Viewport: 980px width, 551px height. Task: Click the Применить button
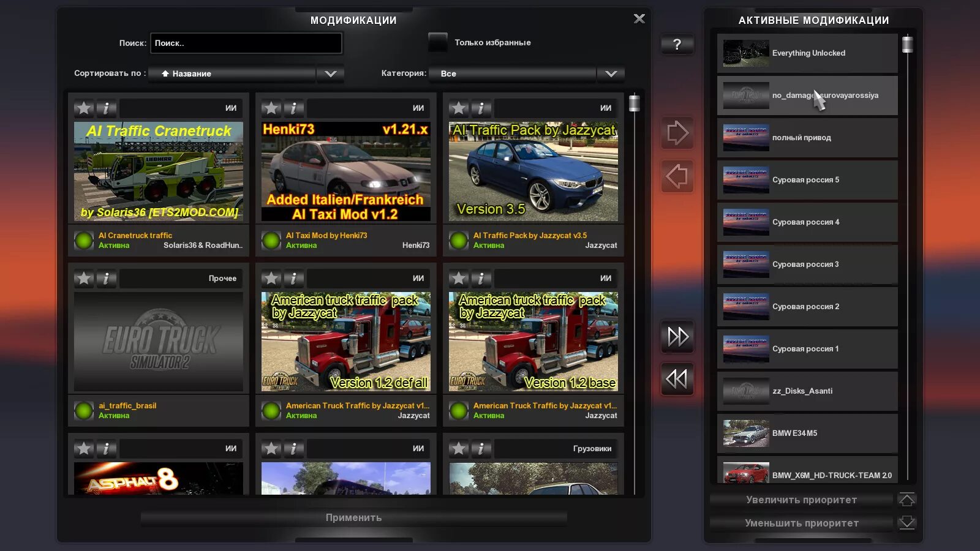click(354, 518)
